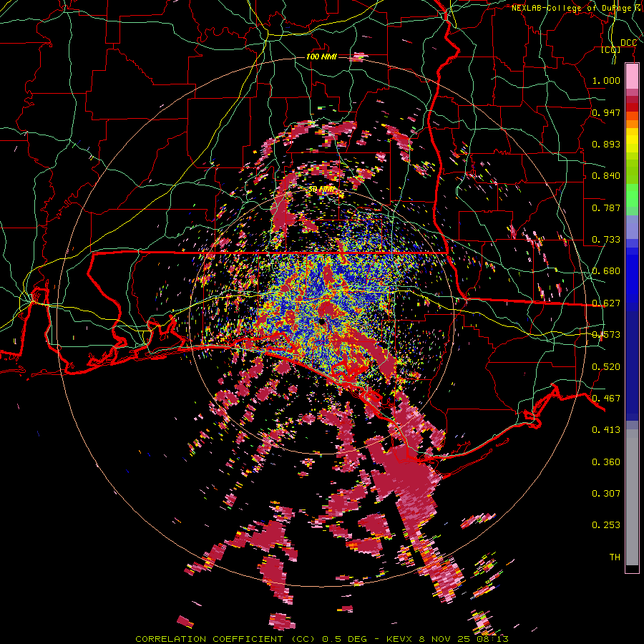Pick the 0.627 scale value

(606, 303)
